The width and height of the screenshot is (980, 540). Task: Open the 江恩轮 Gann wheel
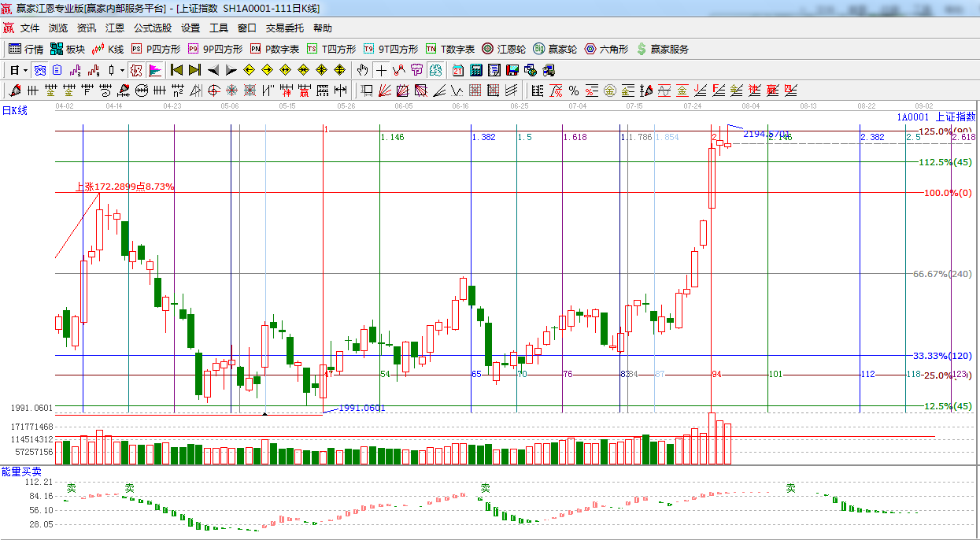coord(504,49)
